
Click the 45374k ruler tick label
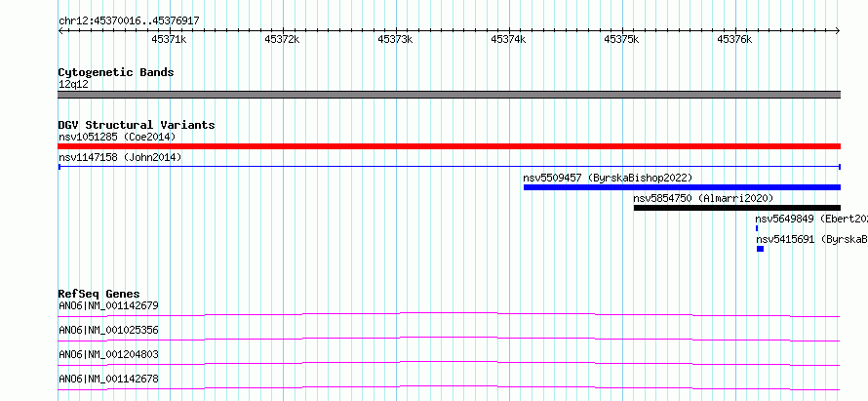tap(508, 39)
